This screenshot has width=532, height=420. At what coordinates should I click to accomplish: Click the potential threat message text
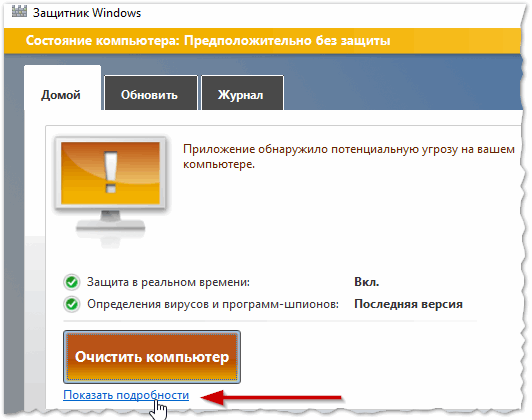click(349, 156)
